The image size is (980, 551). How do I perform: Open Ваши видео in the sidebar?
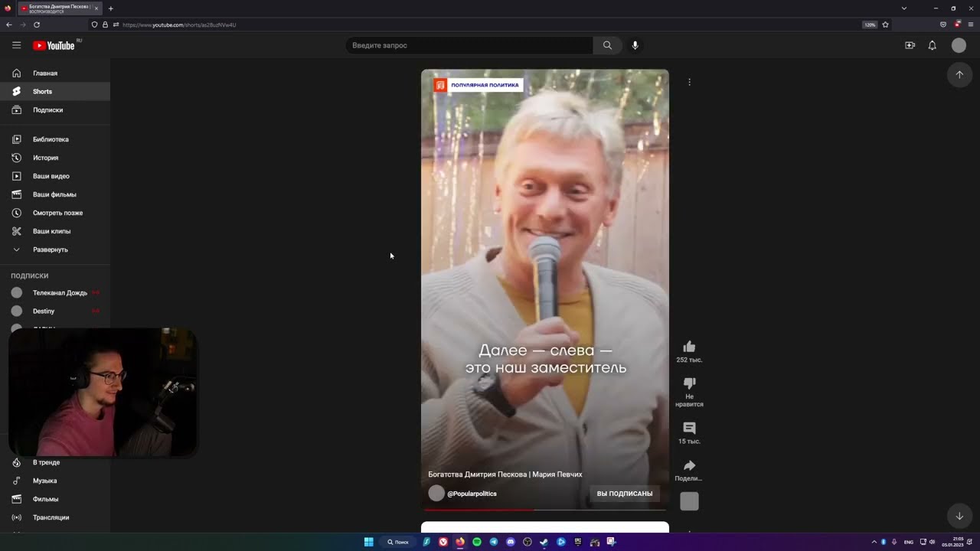pyautogui.click(x=55, y=176)
